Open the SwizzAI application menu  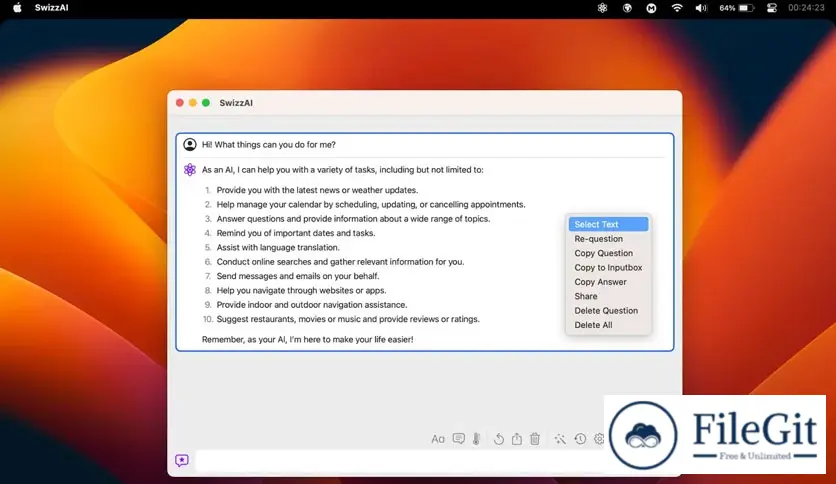tap(52, 8)
